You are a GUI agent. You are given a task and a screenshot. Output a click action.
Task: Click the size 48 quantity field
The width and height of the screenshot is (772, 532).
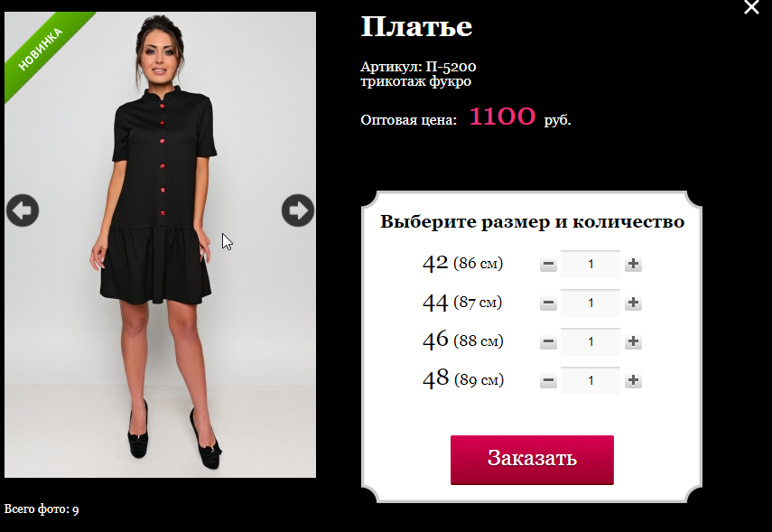tap(591, 380)
